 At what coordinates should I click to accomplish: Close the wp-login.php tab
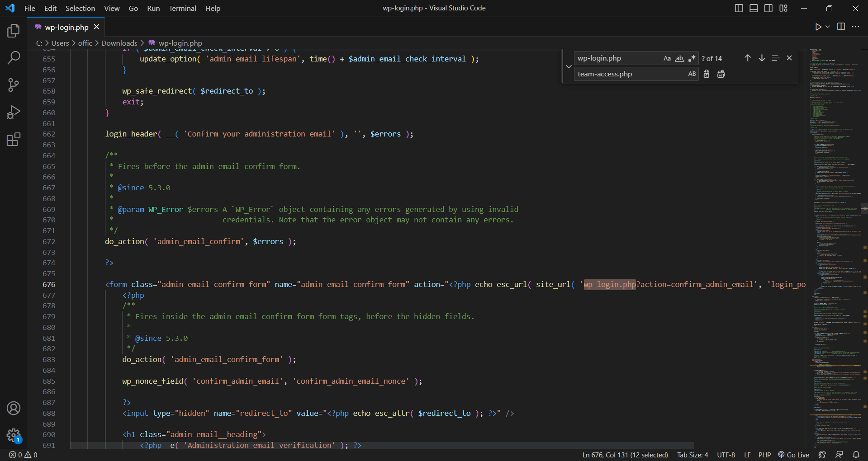click(x=96, y=27)
